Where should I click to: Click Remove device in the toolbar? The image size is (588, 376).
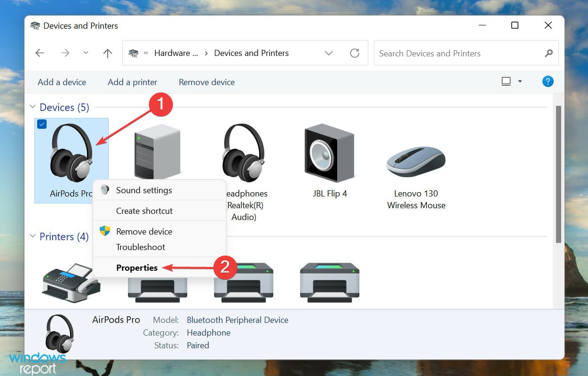207,82
